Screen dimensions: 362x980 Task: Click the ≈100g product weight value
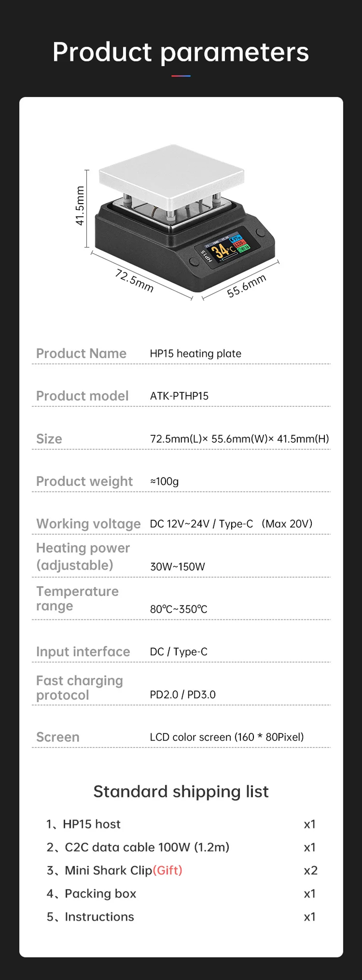(x=164, y=481)
